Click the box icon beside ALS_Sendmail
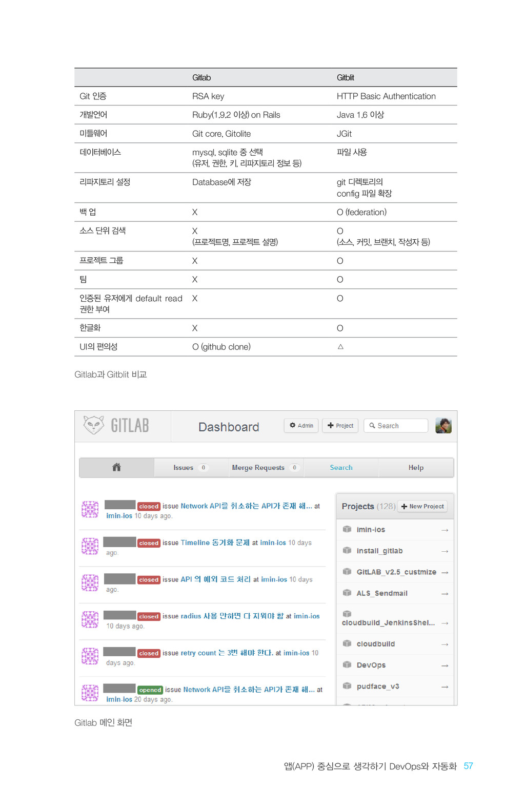The image size is (525, 812). pyautogui.click(x=347, y=593)
